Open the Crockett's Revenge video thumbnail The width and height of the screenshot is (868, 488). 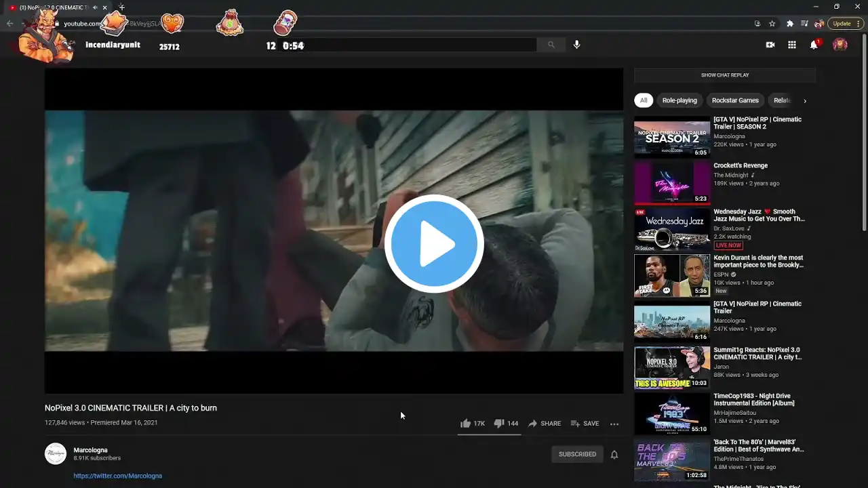[671, 183]
